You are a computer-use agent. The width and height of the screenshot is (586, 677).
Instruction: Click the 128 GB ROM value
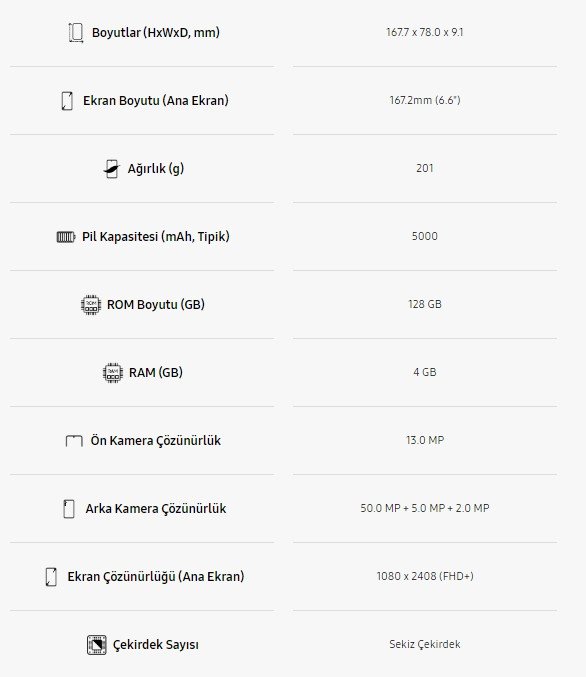425,304
